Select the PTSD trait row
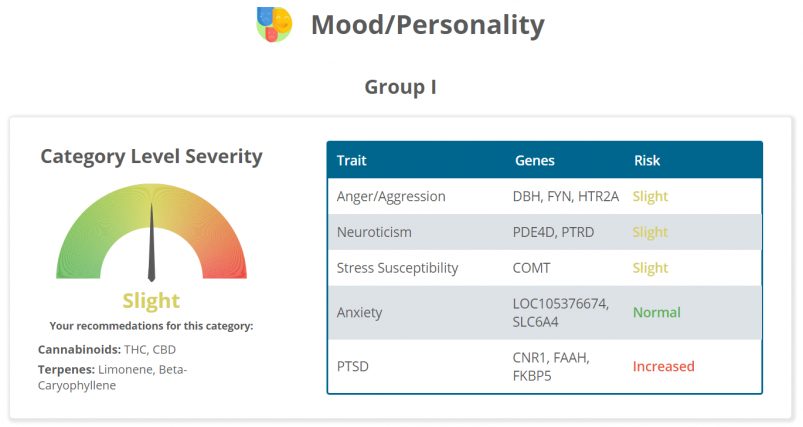 354,366
